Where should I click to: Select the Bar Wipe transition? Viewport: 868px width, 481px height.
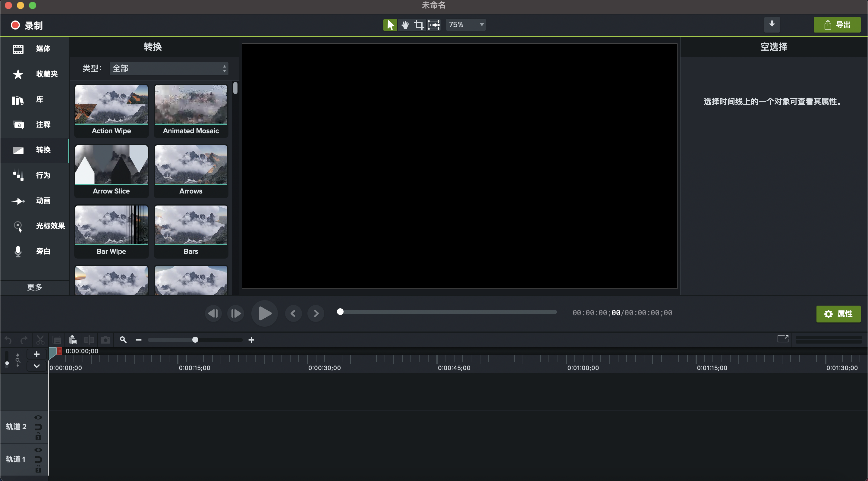[111, 231]
